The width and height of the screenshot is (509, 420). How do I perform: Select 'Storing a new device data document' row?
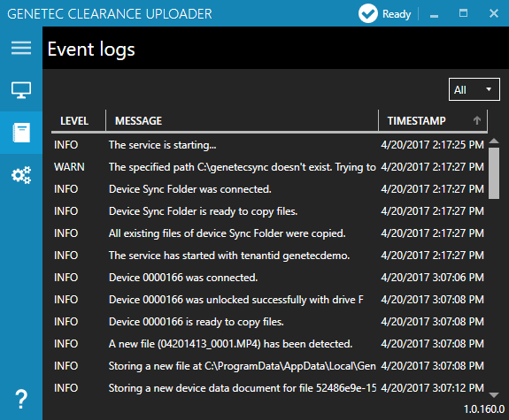(x=269, y=388)
